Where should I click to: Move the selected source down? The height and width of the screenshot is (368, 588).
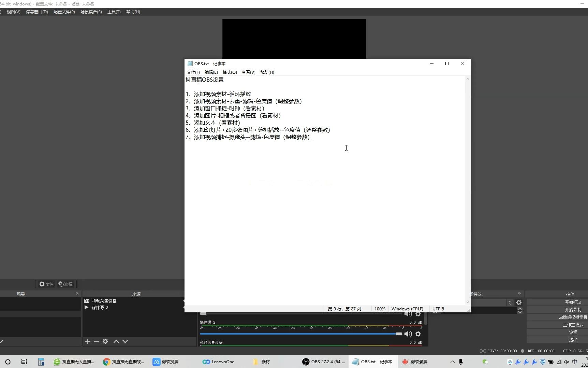coord(125,341)
